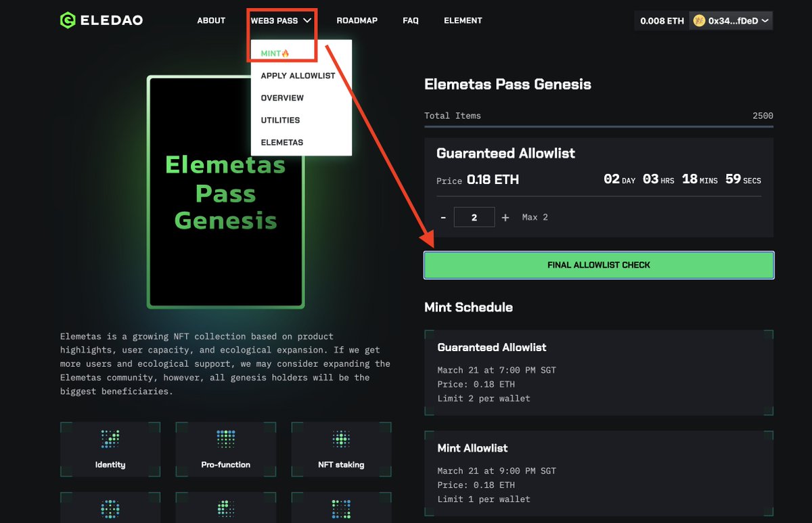Click the FINAL ALLOWLIST CHECK button

point(598,265)
